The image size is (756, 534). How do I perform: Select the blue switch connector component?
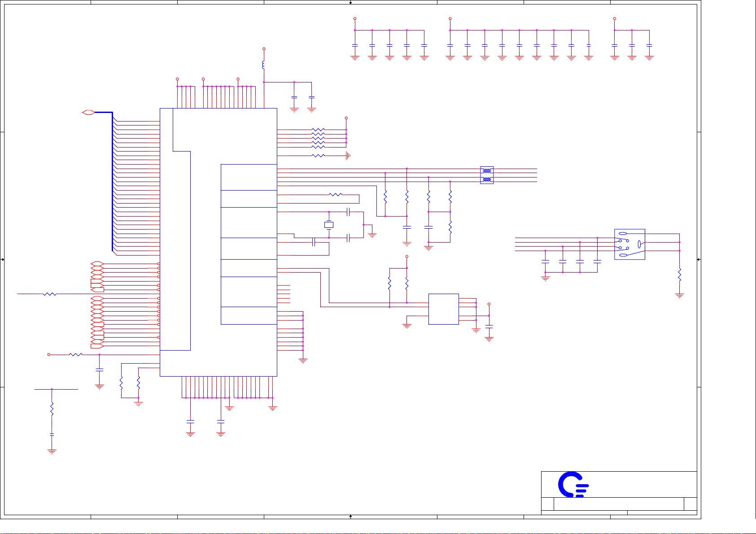tap(630, 244)
